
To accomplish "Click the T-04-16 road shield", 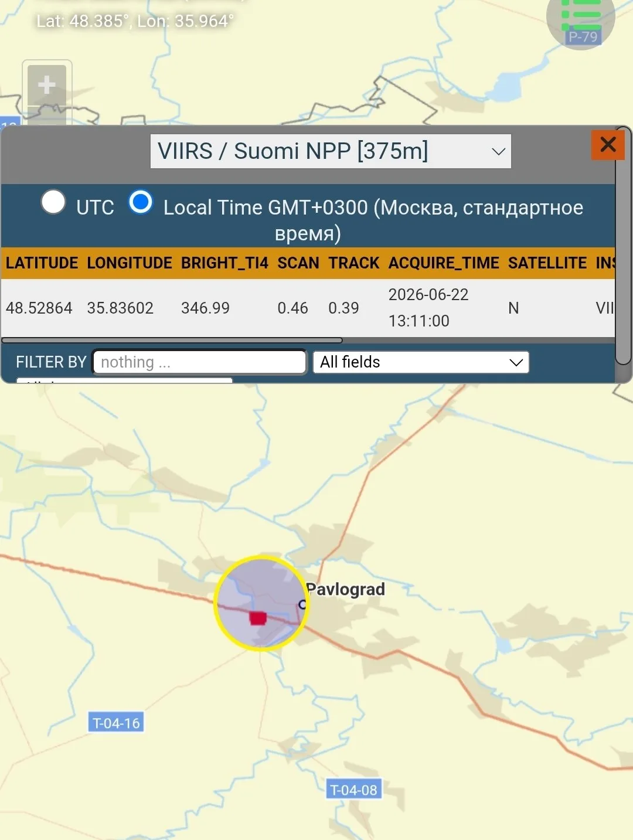I will coord(117,723).
